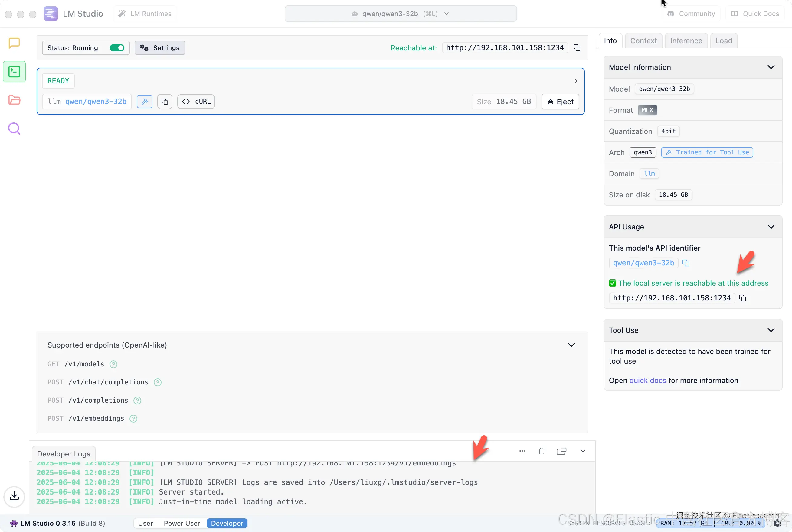Open the quick docs link
Screen dimensions: 792x532
pos(647,381)
